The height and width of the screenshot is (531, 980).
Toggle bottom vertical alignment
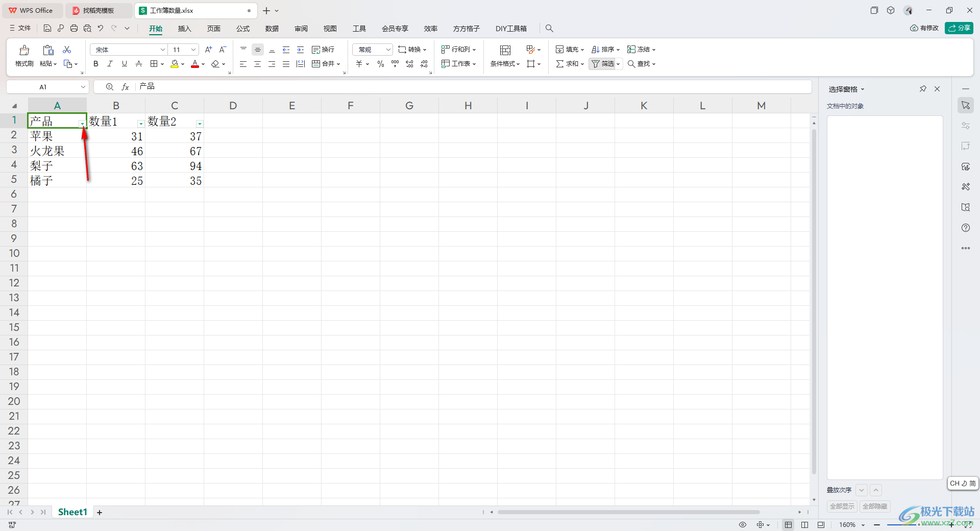coord(272,50)
